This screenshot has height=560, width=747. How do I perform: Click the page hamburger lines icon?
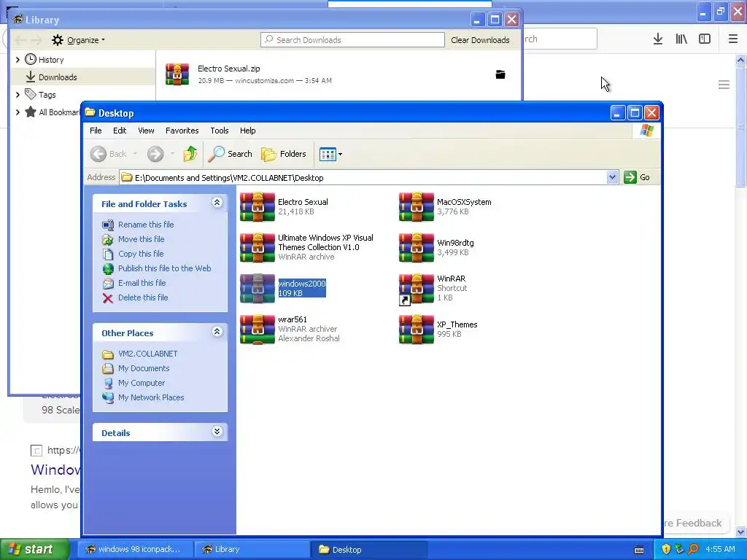[724, 85]
